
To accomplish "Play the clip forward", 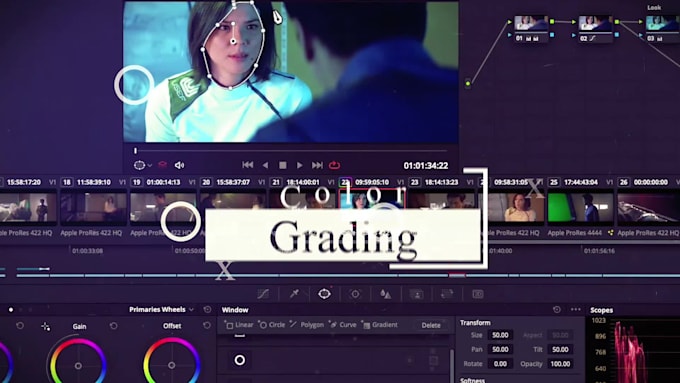I will pyautogui.click(x=300, y=165).
